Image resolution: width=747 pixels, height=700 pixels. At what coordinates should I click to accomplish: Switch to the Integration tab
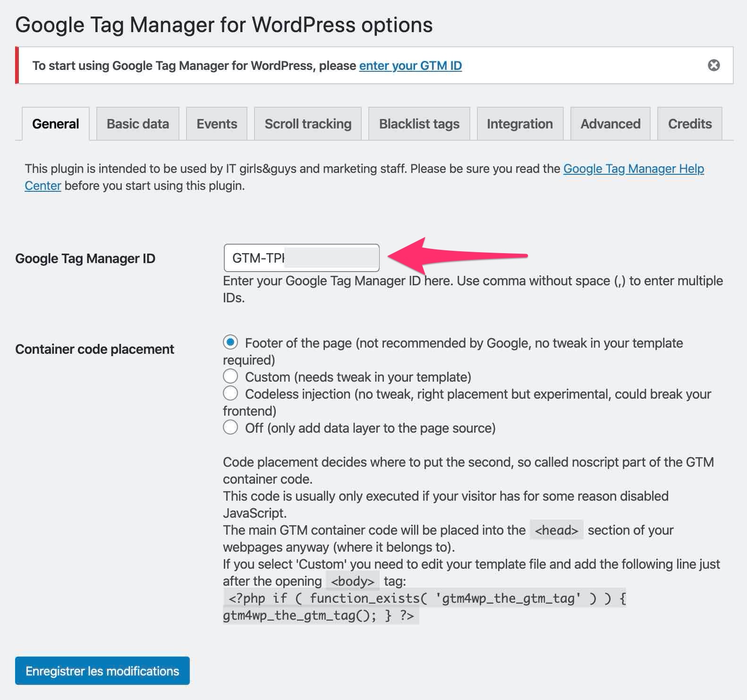coord(520,124)
